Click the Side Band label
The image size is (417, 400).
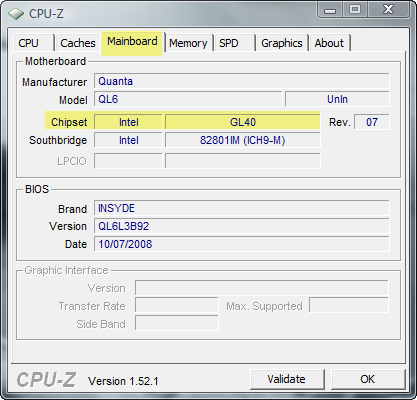pyautogui.click(x=101, y=324)
